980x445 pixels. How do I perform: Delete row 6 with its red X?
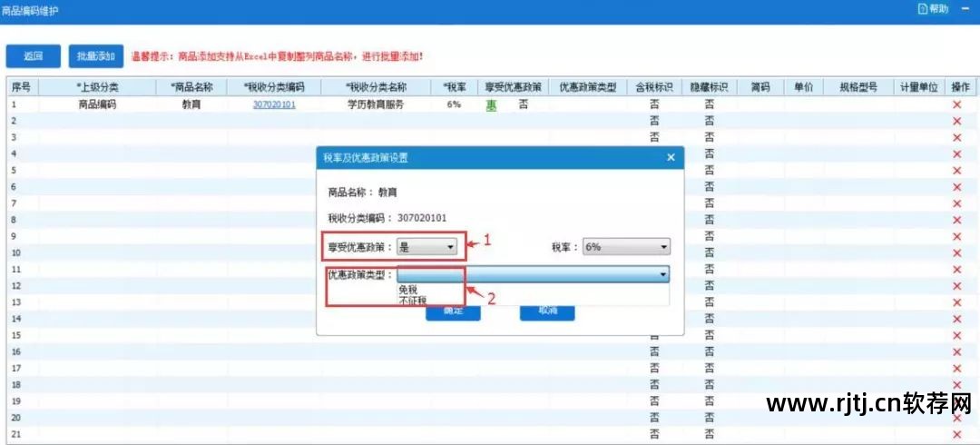(956, 187)
